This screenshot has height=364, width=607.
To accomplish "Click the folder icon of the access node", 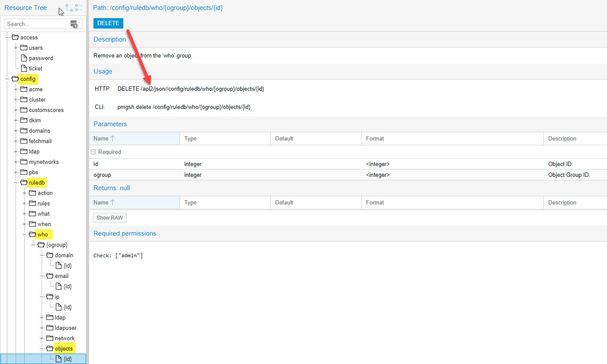I will (x=15, y=37).
